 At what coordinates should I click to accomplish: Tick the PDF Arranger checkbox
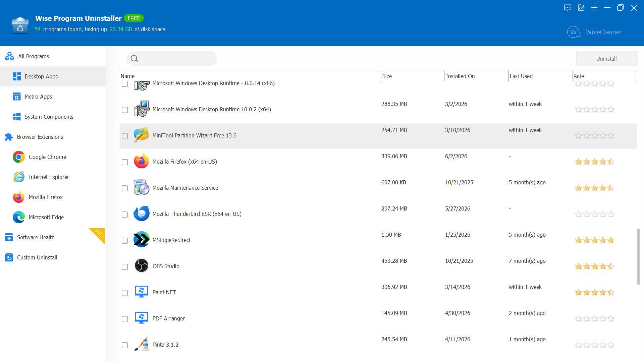(125, 319)
